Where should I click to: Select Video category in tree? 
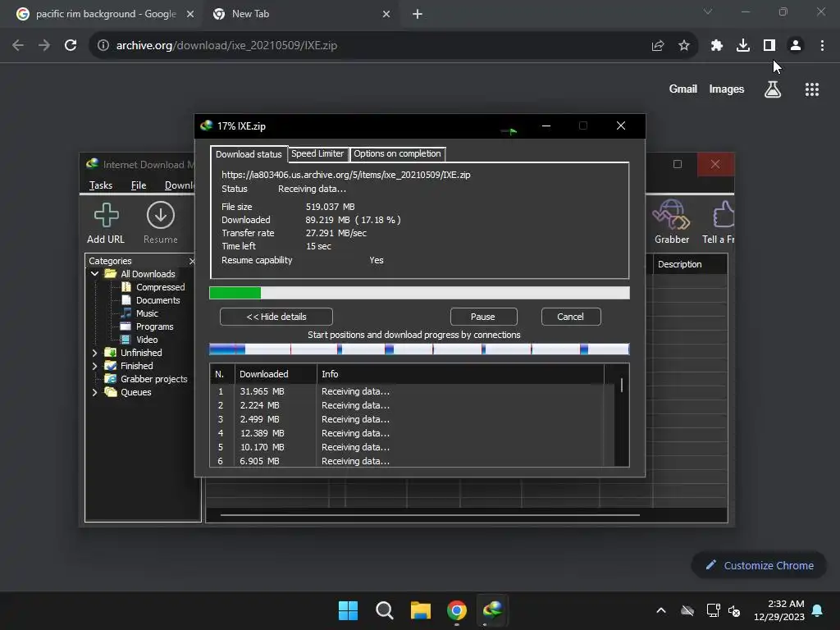click(x=146, y=340)
